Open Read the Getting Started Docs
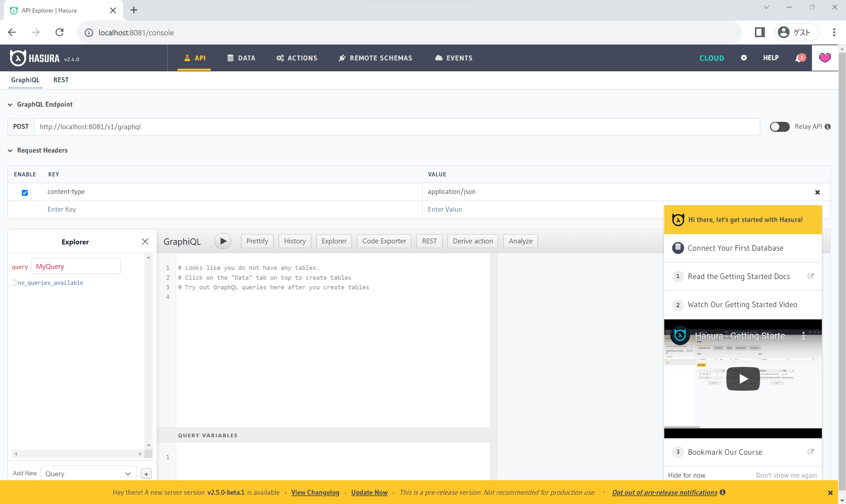This screenshot has height=504, width=846. point(743,276)
